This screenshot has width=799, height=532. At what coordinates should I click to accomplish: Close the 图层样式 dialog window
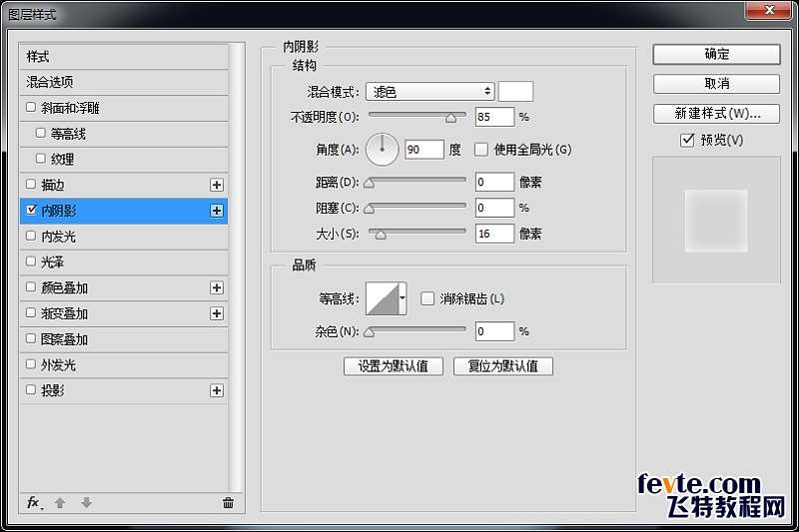(x=769, y=10)
